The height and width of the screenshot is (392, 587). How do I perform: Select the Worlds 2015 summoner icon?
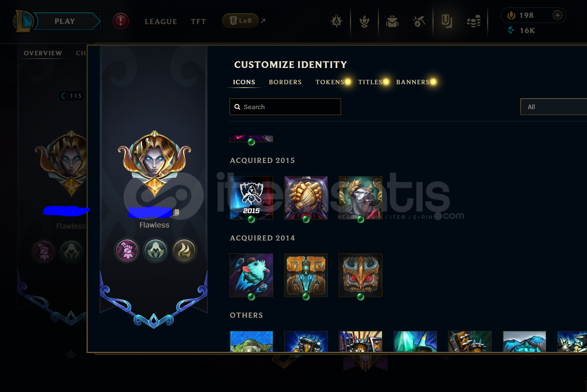click(x=252, y=198)
